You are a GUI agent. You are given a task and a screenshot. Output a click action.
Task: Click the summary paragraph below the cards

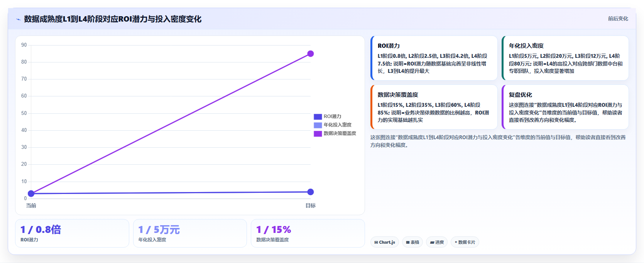(x=498, y=141)
